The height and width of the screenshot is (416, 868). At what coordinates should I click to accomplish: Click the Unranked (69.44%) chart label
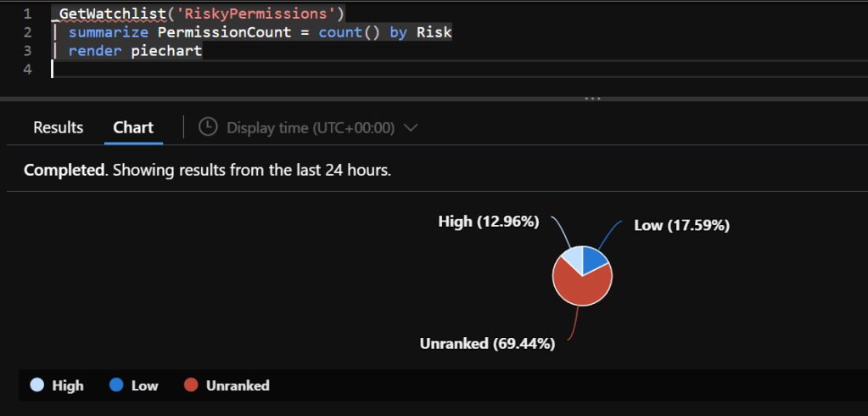click(x=487, y=343)
